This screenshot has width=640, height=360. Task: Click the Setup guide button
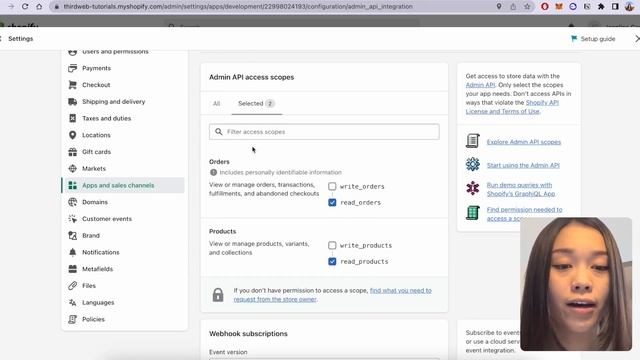593,39
